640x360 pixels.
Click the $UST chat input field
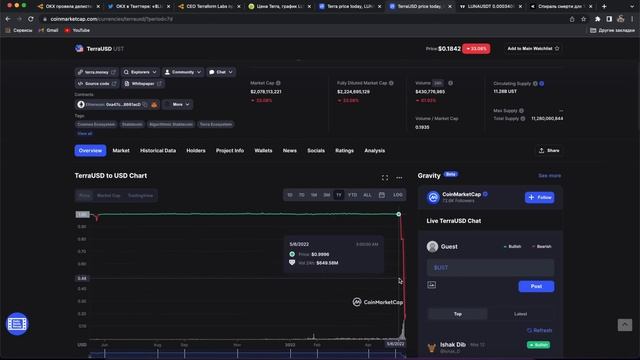pyautogui.click(x=490, y=268)
